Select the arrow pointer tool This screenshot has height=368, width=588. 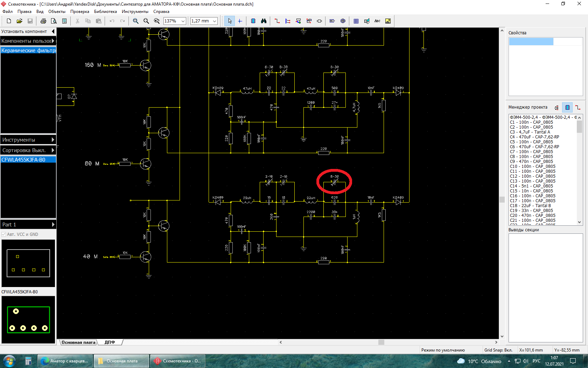tap(230, 21)
